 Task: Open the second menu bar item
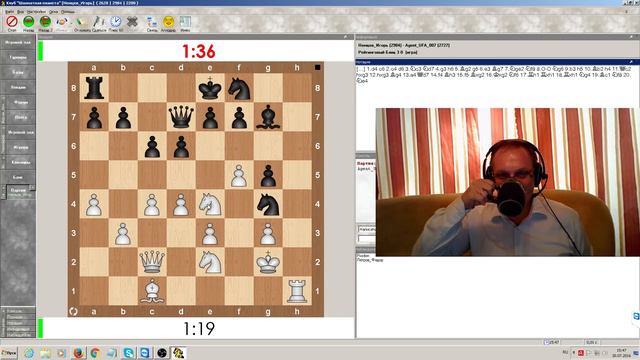point(21,12)
